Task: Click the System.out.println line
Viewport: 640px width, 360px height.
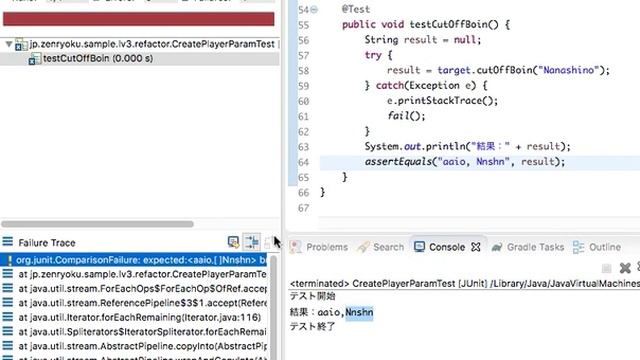Action: tap(467, 147)
